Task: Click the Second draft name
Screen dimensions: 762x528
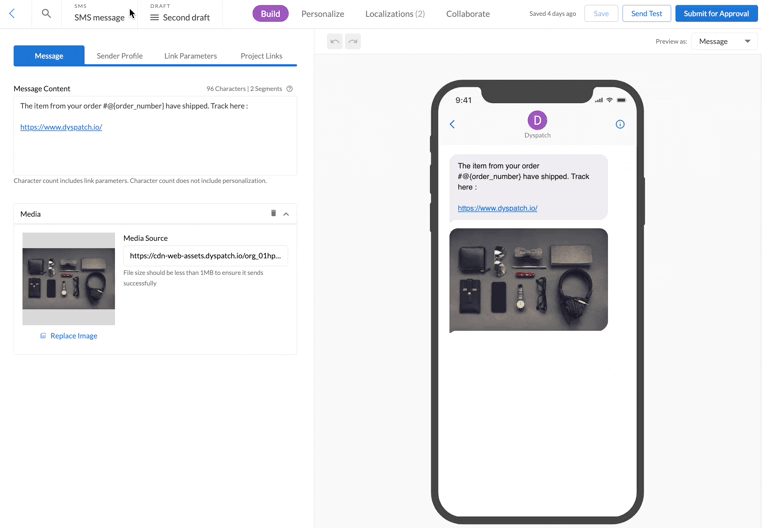Action: [187, 18]
